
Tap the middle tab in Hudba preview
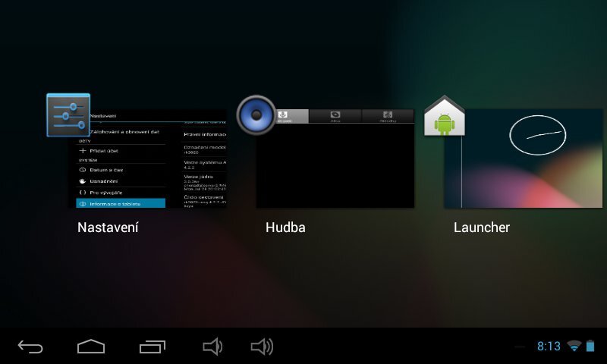pos(335,117)
